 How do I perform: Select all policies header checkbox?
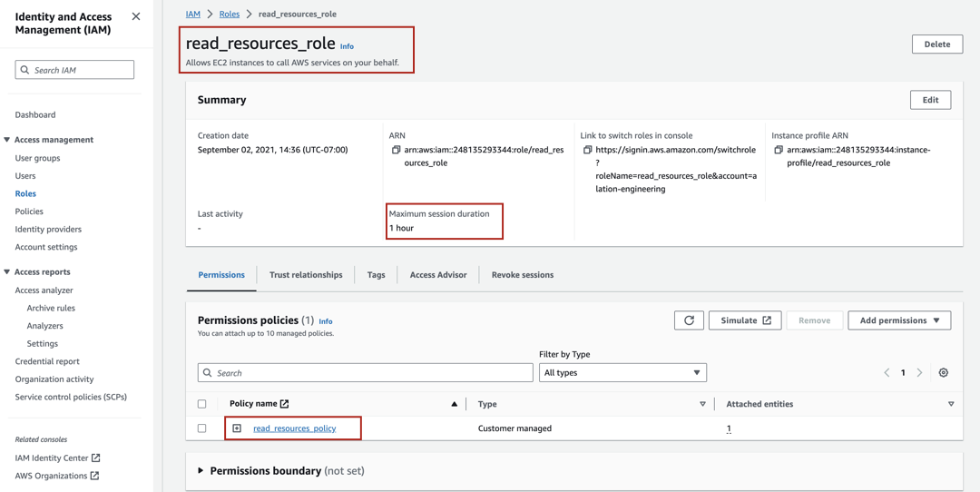[201, 405]
